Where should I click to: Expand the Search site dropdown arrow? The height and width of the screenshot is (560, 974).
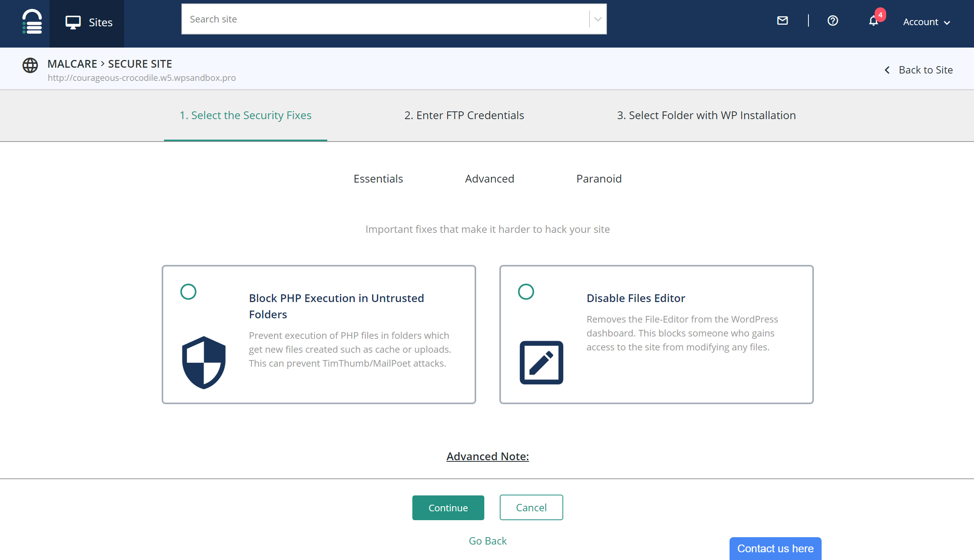click(x=598, y=19)
